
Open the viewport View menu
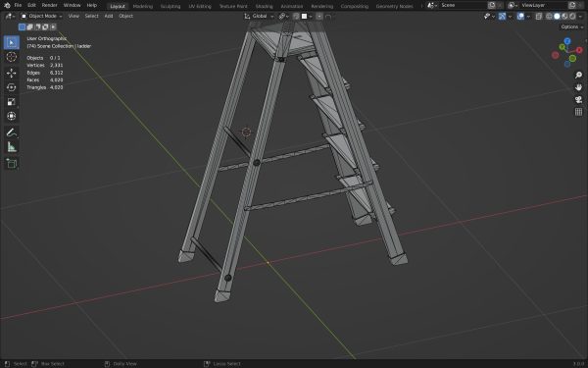pyautogui.click(x=73, y=16)
